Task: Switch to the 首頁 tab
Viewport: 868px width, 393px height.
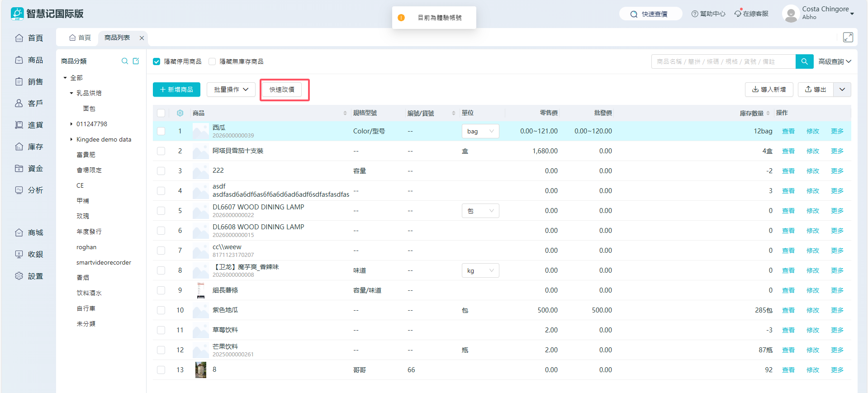Action: tap(80, 38)
